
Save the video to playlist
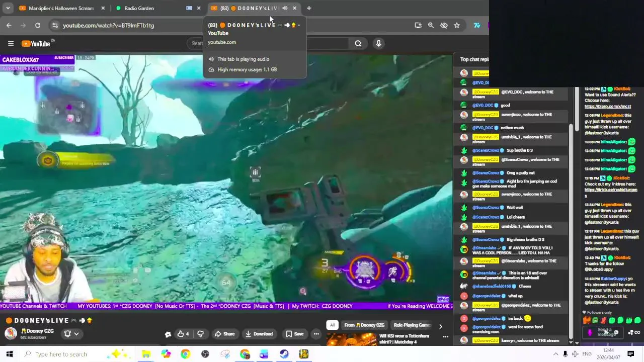(x=294, y=334)
